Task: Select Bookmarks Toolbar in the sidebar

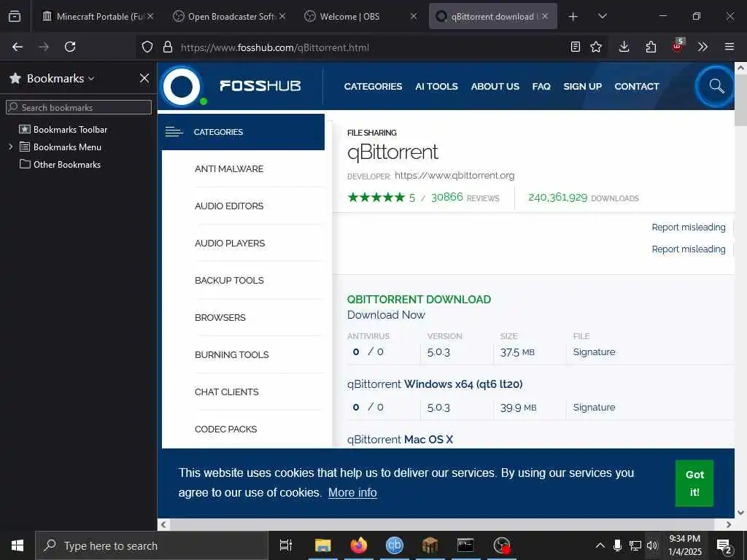Action: click(x=70, y=129)
